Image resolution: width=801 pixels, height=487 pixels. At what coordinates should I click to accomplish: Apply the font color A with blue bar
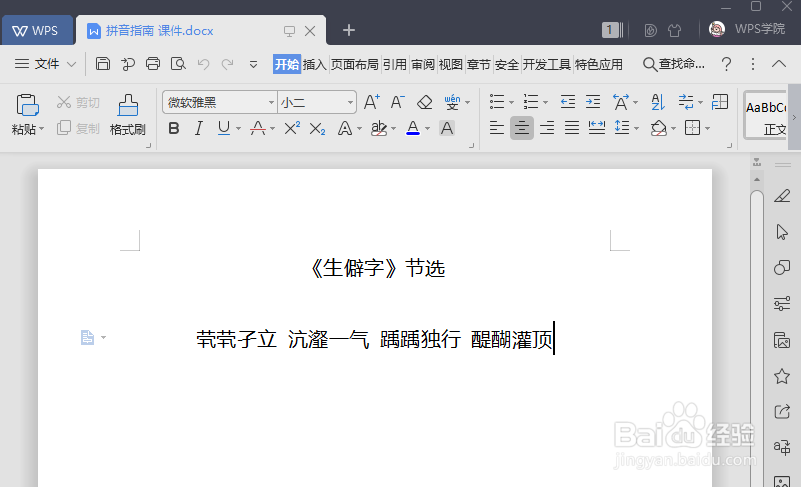pos(413,128)
